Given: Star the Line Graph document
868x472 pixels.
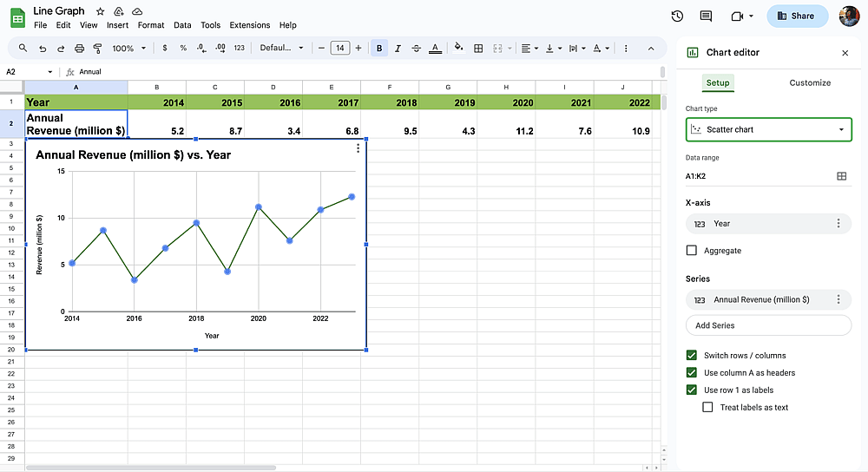Looking at the screenshot, I should pyautogui.click(x=100, y=11).
